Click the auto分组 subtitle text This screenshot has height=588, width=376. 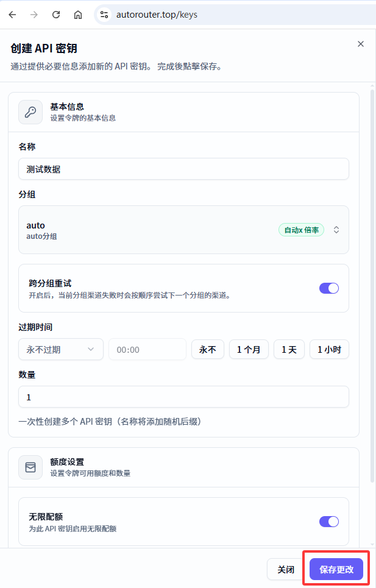tap(41, 236)
